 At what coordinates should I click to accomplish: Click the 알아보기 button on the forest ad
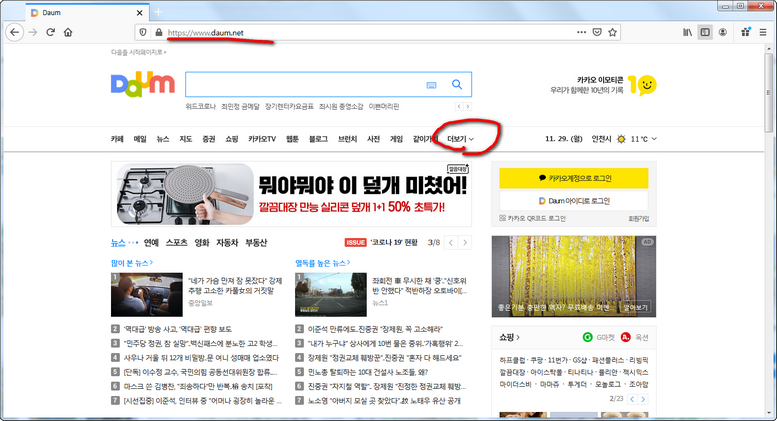(635, 308)
